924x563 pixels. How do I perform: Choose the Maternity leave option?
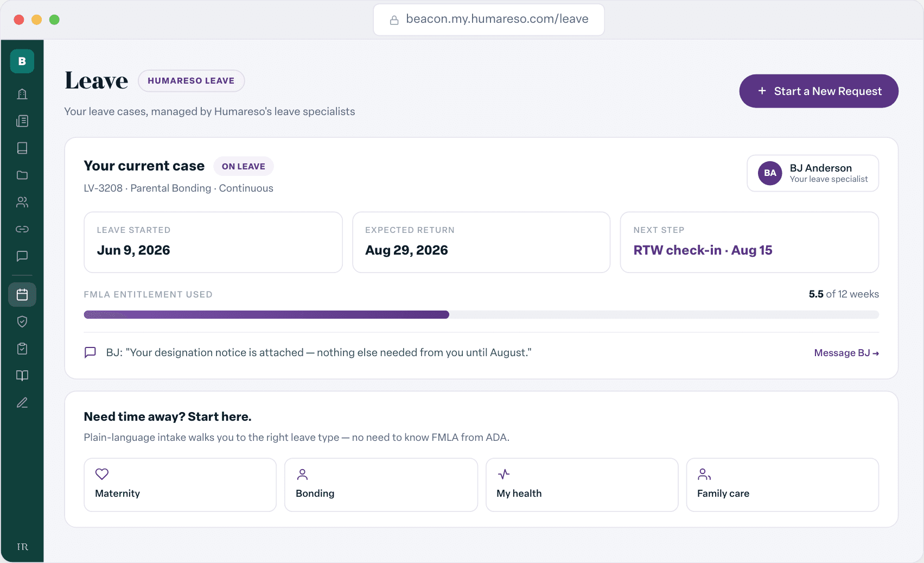[x=180, y=485]
